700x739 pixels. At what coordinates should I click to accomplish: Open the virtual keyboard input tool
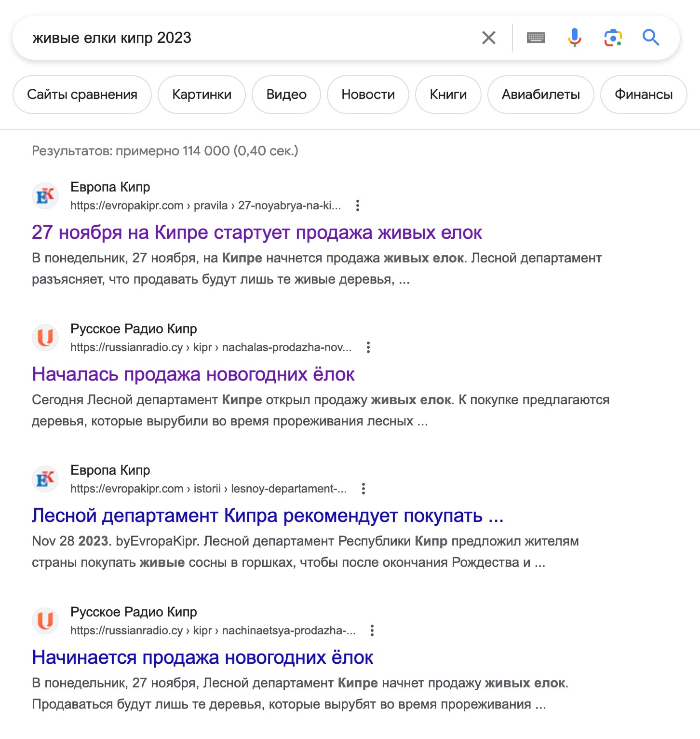tap(536, 38)
